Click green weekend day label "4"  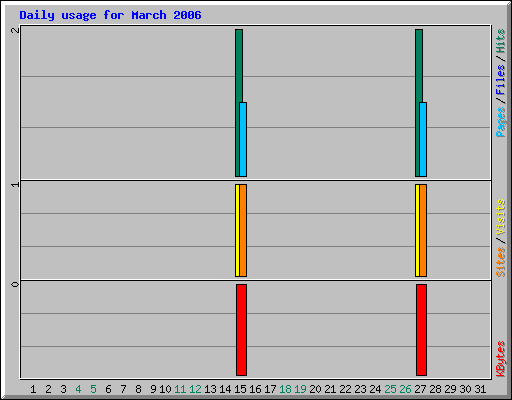(78, 389)
